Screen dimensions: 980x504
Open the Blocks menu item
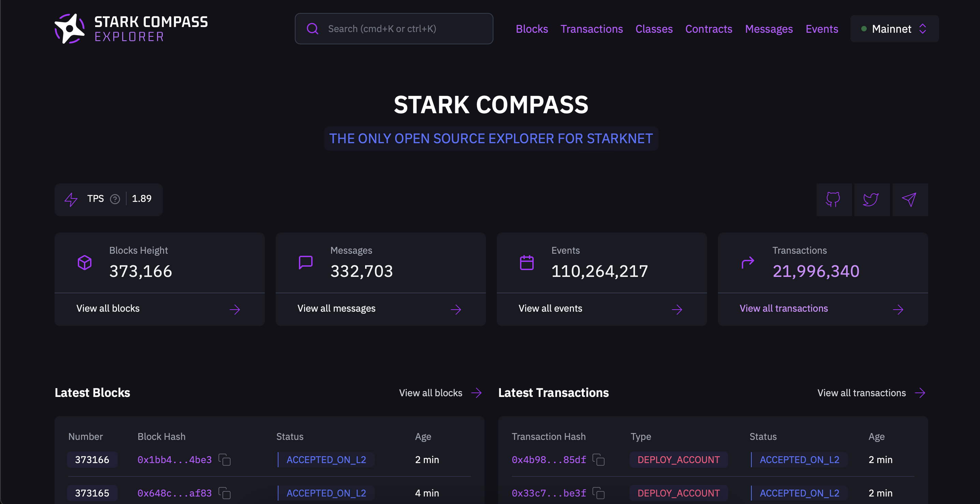coord(532,29)
